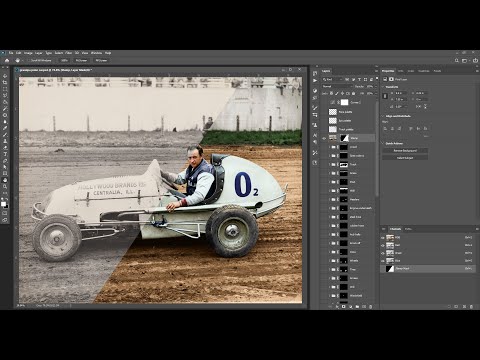This screenshot has height=360, width=480.
Task: Show the Master Mask channel visibility
Action: pyautogui.click(x=383, y=269)
